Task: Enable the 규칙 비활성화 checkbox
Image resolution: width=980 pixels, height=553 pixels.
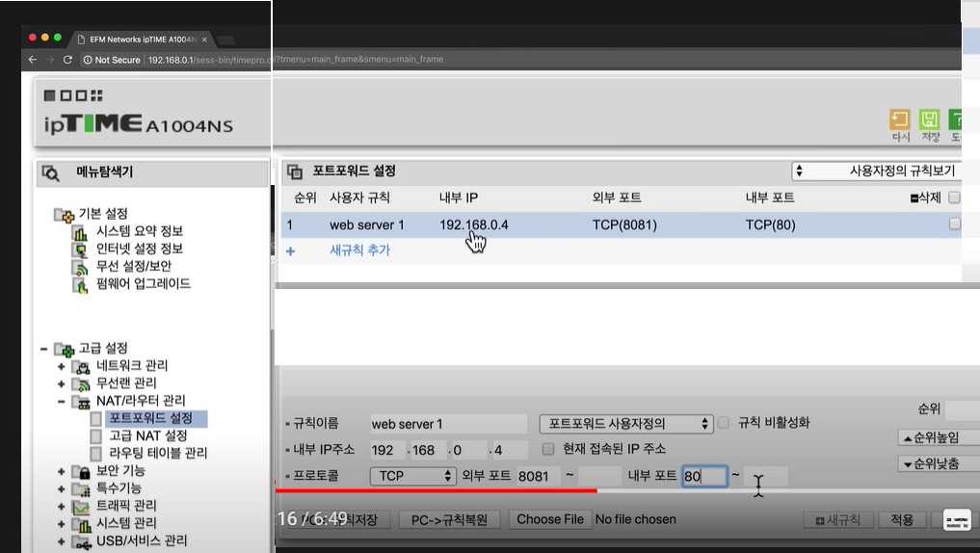Action: pos(724,423)
